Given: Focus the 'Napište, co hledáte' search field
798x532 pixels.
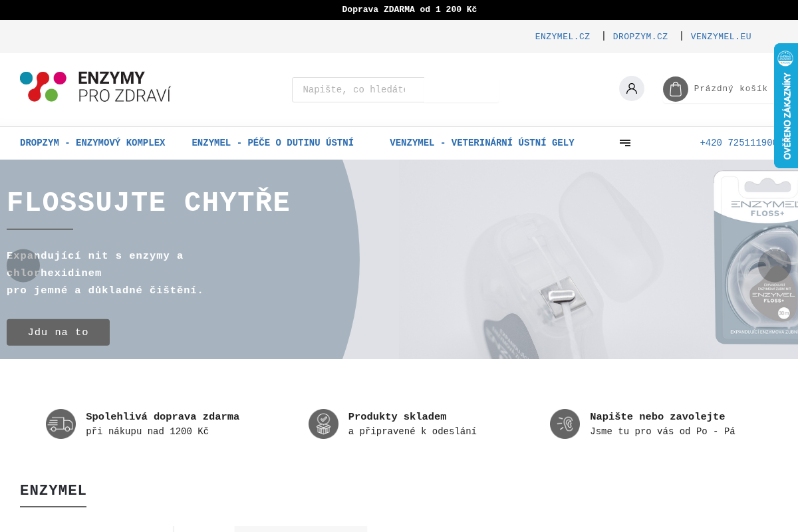Looking at the screenshot, I should (x=358, y=90).
